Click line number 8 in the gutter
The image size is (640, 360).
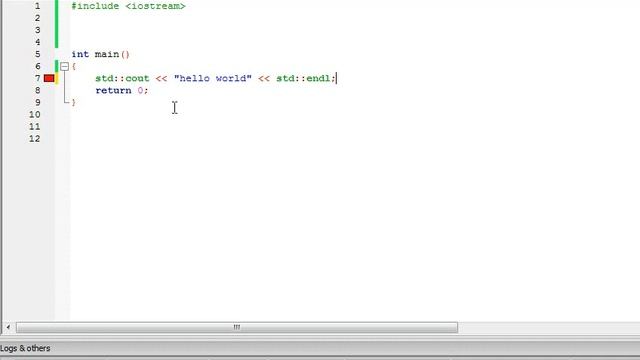[38, 90]
